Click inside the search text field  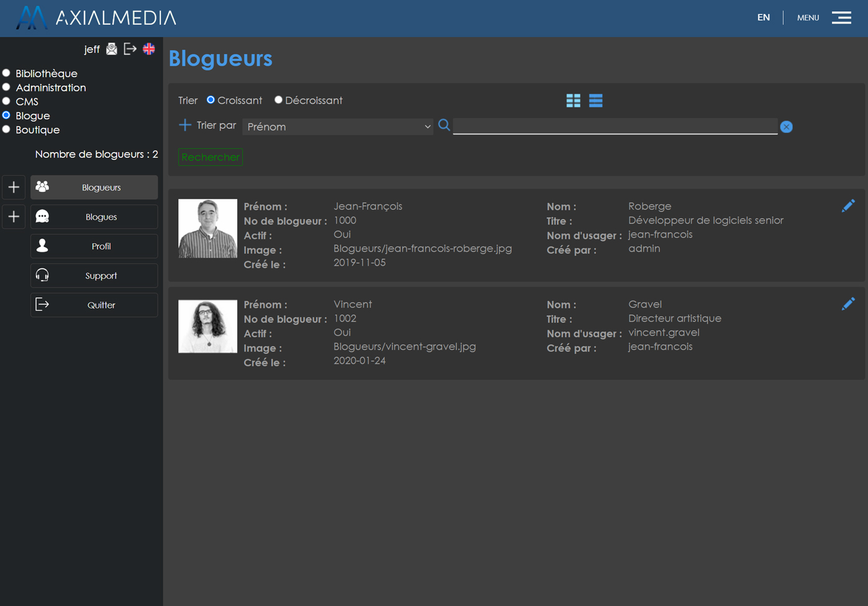615,126
